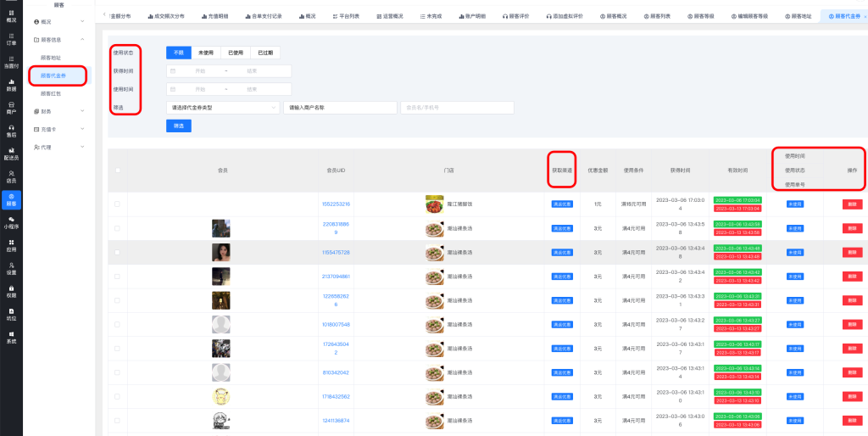
Task: Click the blue 筛选 button
Action: coord(178,126)
